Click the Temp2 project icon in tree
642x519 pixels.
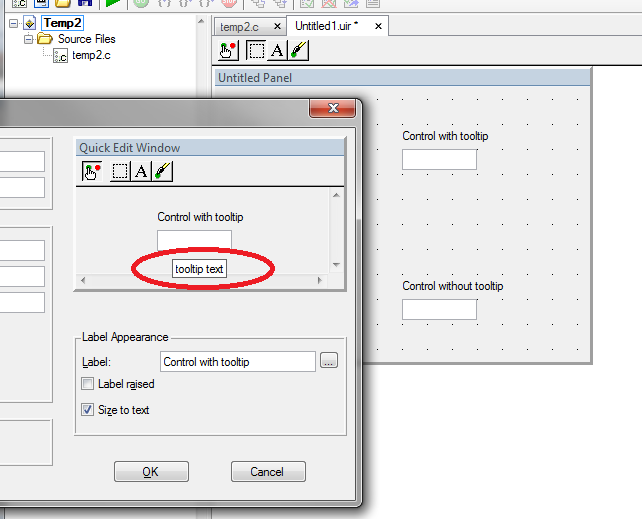coord(30,23)
